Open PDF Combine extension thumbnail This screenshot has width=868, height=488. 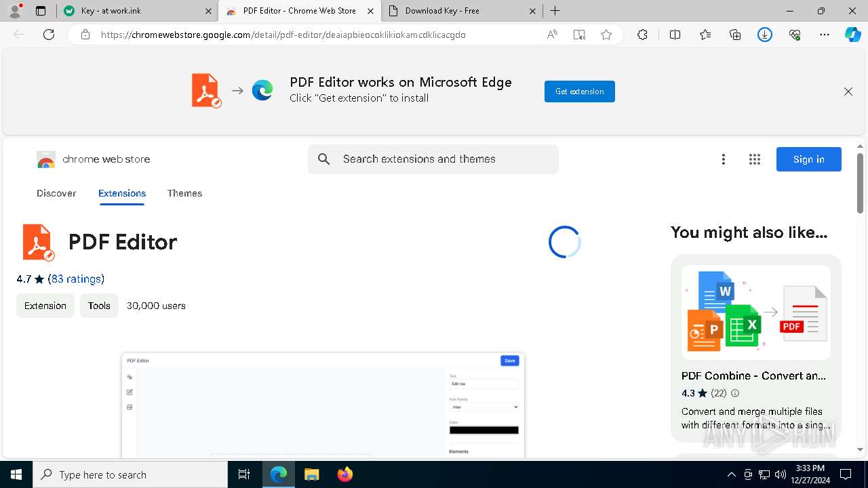756,312
